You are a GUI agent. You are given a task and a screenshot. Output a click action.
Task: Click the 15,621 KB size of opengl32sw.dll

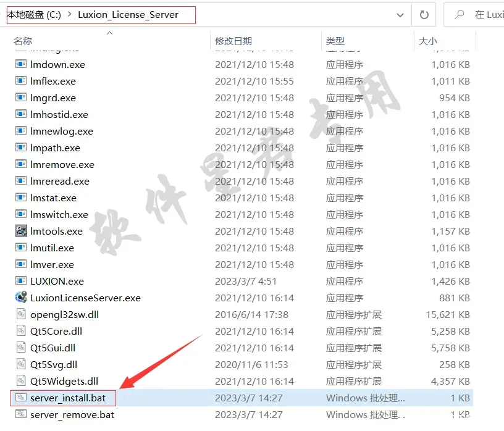click(448, 314)
